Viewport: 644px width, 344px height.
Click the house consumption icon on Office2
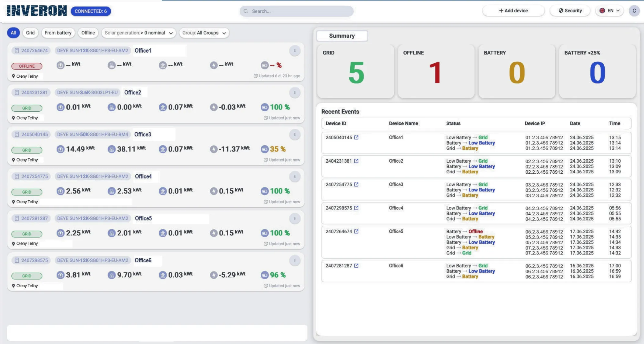61,107
